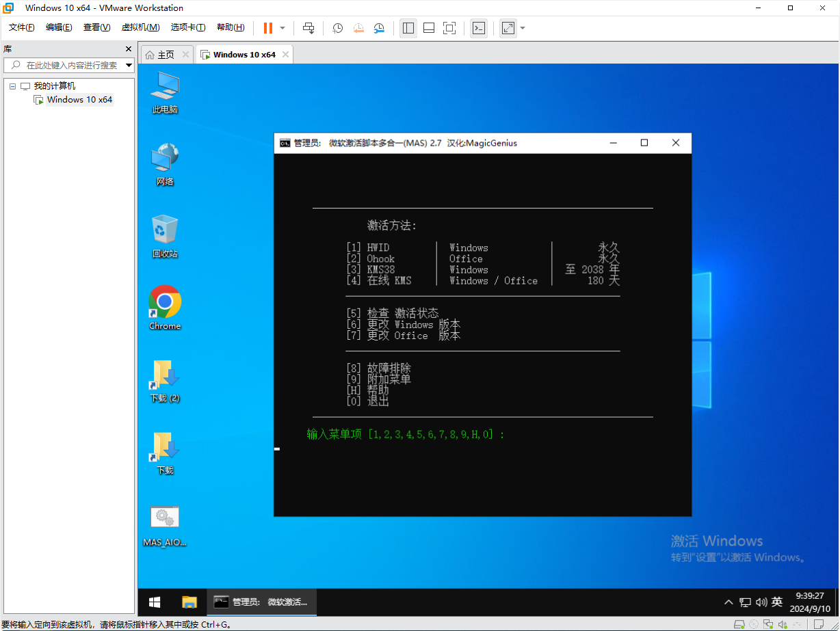Collapse the 我的计算机 tree node
This screenshot has width=840, height=631.
point(12,85)
